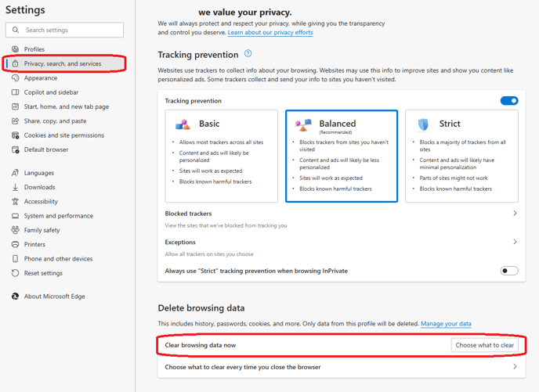Click the Start, home, and new tab page icon
Viewport: 539px width, 392px height.
tap(15, 106)
